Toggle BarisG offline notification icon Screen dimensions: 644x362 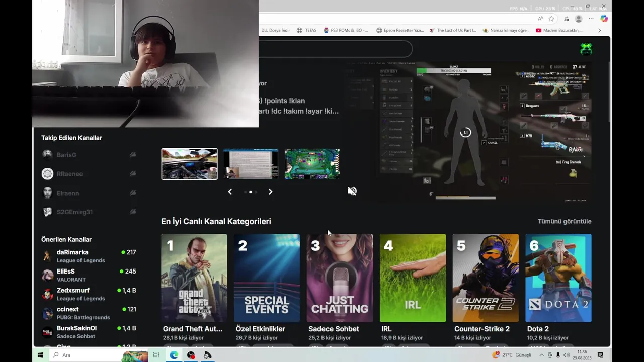pyautogui.click(x=133, y=155)
